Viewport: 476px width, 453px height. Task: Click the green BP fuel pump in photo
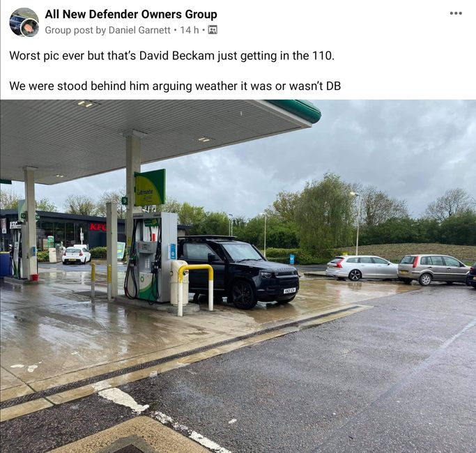tap(151, 258)
